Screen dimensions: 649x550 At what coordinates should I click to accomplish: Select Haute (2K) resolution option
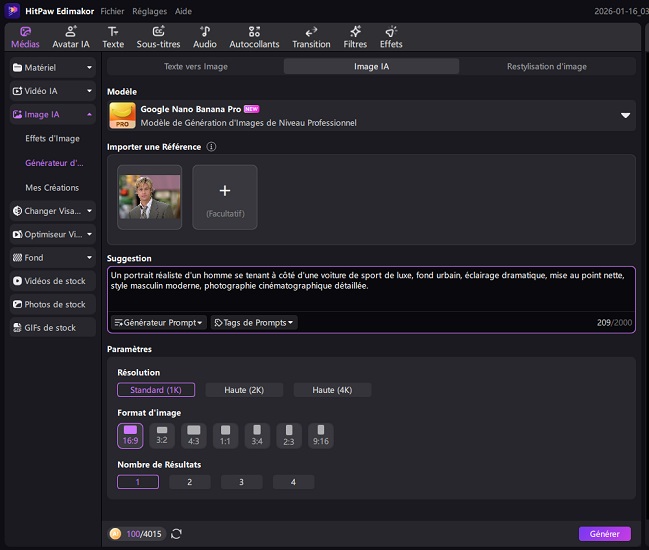pos(244,390)
